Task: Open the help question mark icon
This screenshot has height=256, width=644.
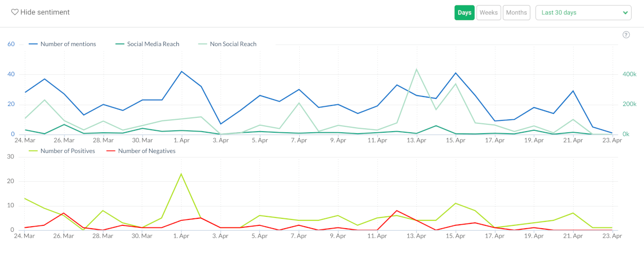Action: pyautogui.click(x=626, y=35)
